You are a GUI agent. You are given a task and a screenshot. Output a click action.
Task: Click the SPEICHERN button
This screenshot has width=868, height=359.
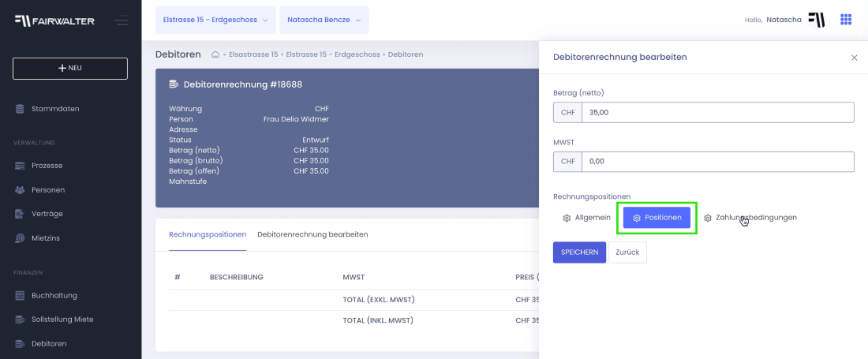pyautogui.click(x=580, y=252)
